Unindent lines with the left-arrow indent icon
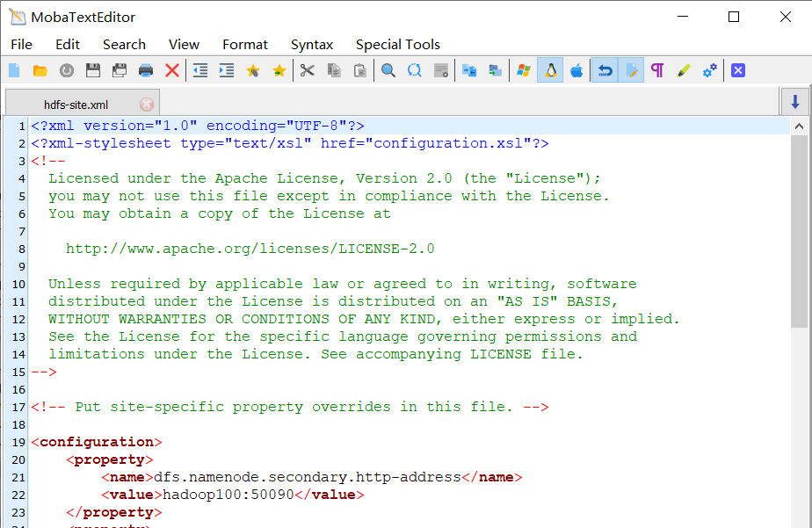Screen dimensions: 812x528 coord(199,70)
